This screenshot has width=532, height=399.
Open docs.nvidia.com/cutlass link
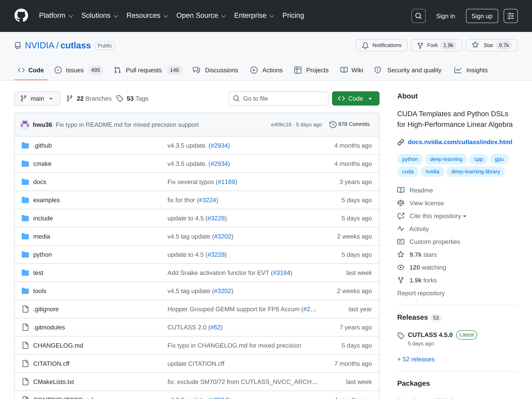point(460,142)
